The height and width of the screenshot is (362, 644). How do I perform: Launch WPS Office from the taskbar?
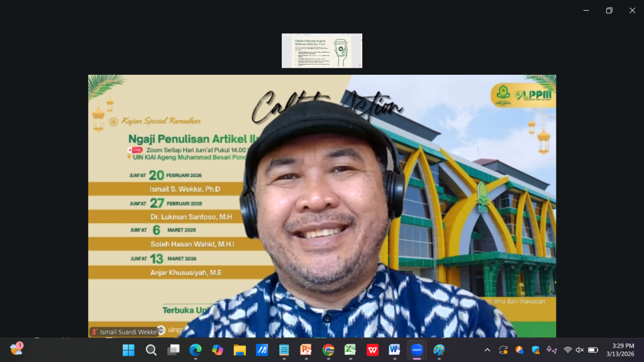click(372, 351)
